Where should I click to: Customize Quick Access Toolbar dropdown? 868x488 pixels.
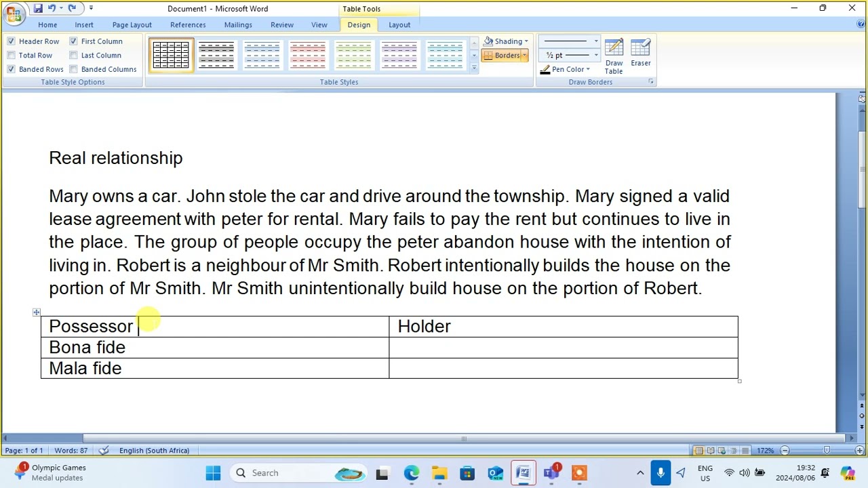coord(91,8)
